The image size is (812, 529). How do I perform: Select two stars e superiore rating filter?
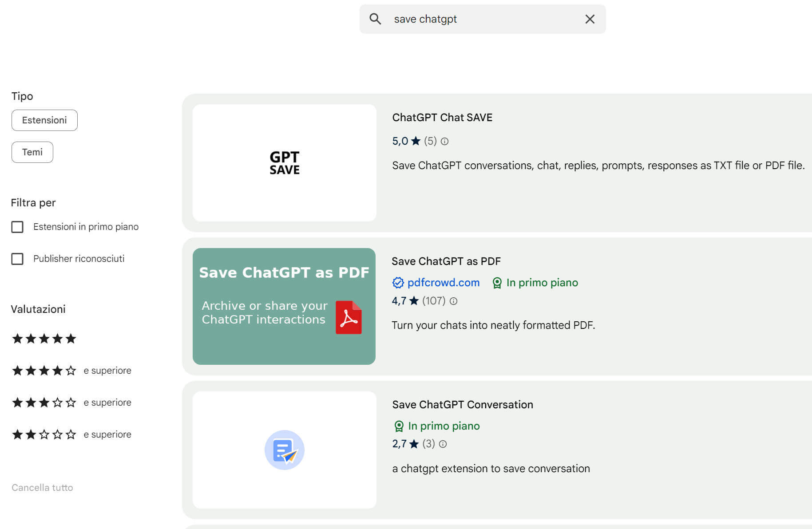coord(44,435)
